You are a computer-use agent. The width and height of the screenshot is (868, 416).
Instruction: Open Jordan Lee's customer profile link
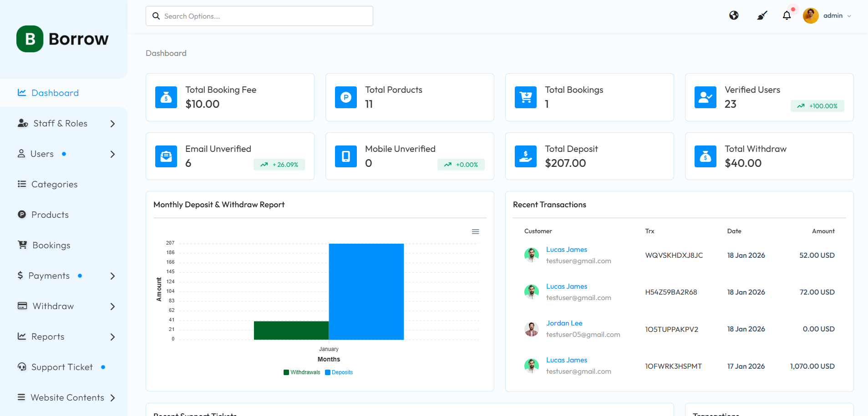(564, 323)
